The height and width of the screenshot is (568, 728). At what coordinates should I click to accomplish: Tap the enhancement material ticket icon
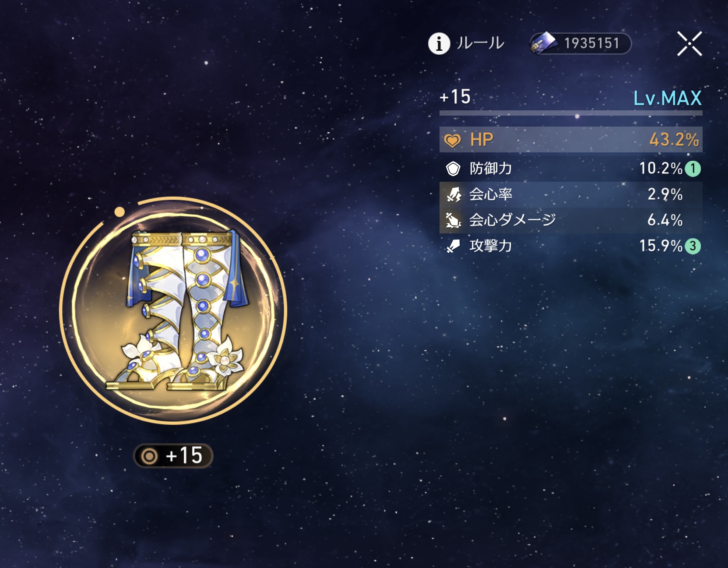(543, 43)
